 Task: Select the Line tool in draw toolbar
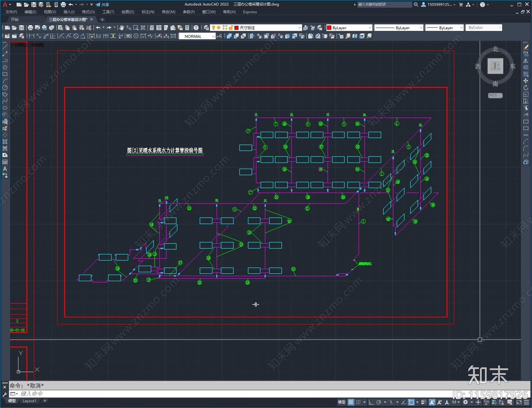pyautogui.click(x=5, y=47)
